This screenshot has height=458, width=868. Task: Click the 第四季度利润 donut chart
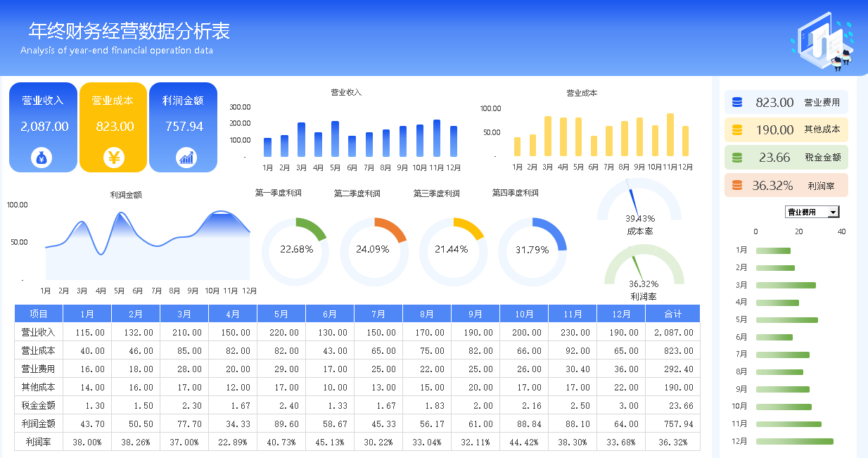[x=532, y=250]
